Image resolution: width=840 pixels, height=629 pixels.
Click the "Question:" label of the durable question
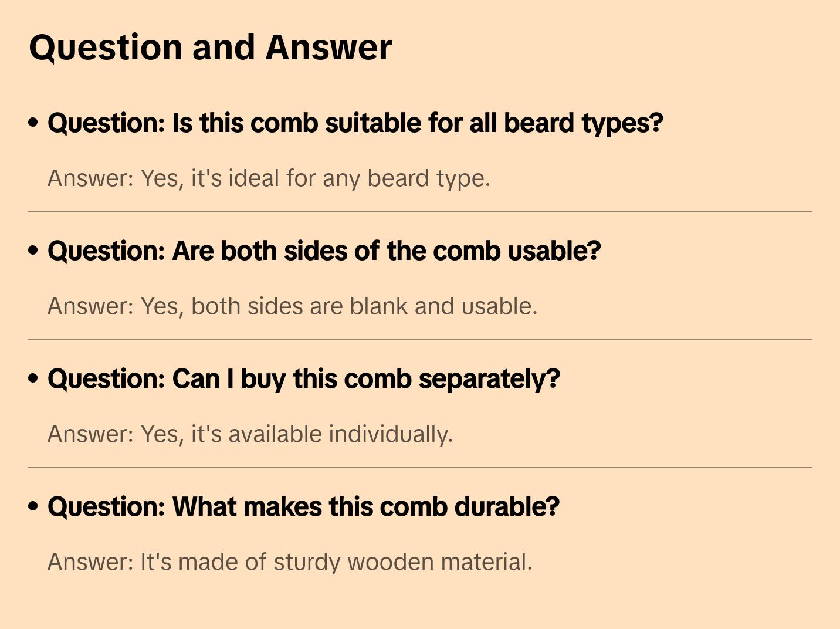coord(107,507)
